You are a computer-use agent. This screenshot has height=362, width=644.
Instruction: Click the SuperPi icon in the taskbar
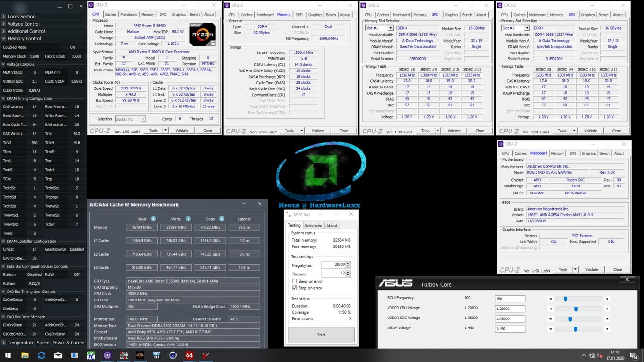coord(91,355)
